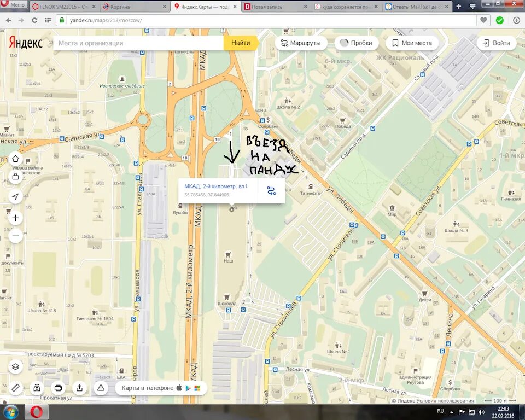Report a road event warning icon
Screen dimensions: 525x420
[x=101, y=388]
